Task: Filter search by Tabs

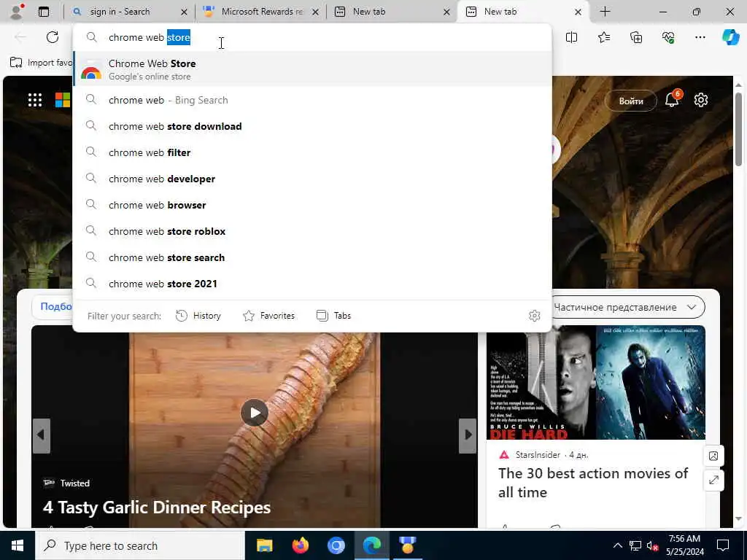Action: coord(333,316)
